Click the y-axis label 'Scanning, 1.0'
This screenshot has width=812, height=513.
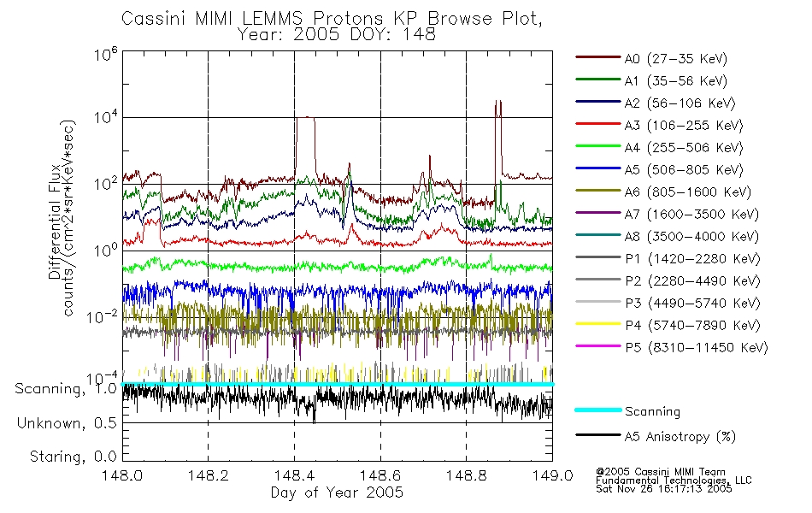pyautogui.click(x=66, y=389)
